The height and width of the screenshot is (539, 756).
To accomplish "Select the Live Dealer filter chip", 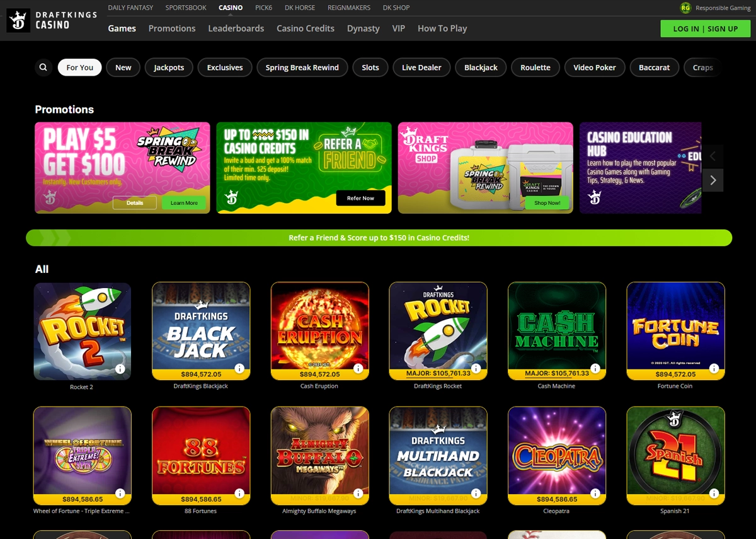I will tap(421, 67).
